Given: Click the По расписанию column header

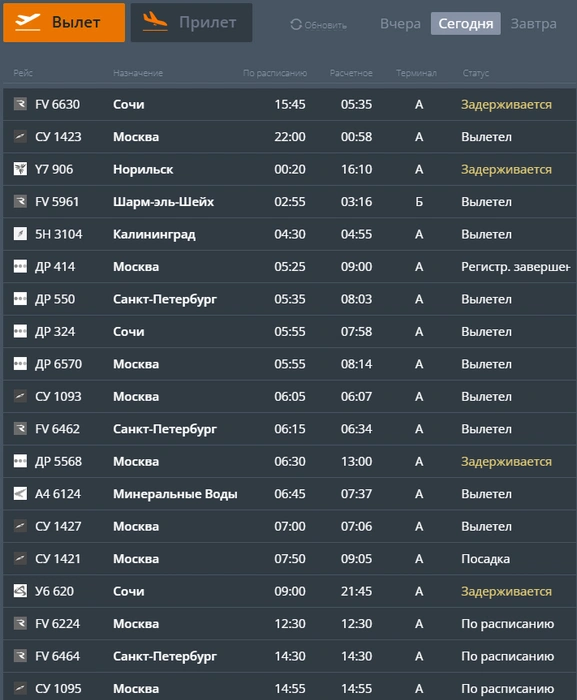Looking at the screenshot, I should [275, 73].
